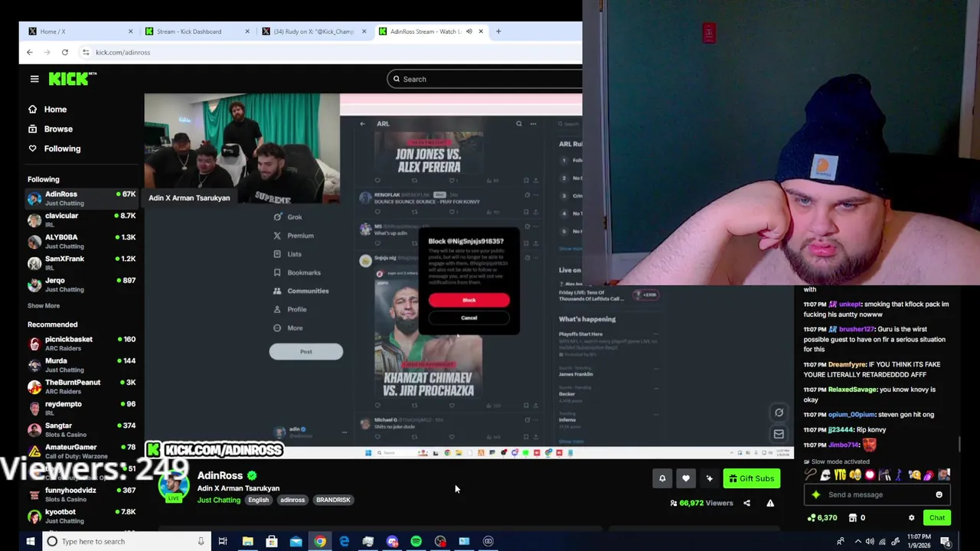Close the Home / X tab
Image resolution: width=980 pixels, height=551 pixels.
(130, 31)
